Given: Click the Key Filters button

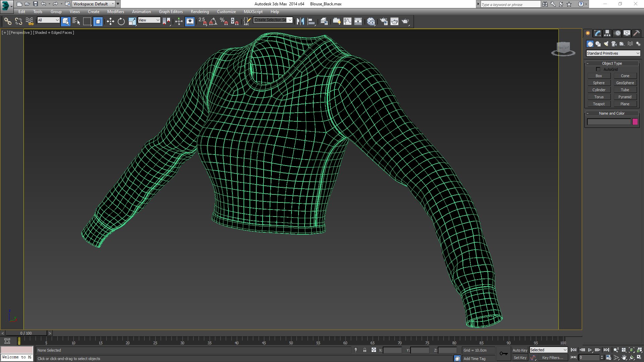Looking at the screenshot, I should pos(552,358).
